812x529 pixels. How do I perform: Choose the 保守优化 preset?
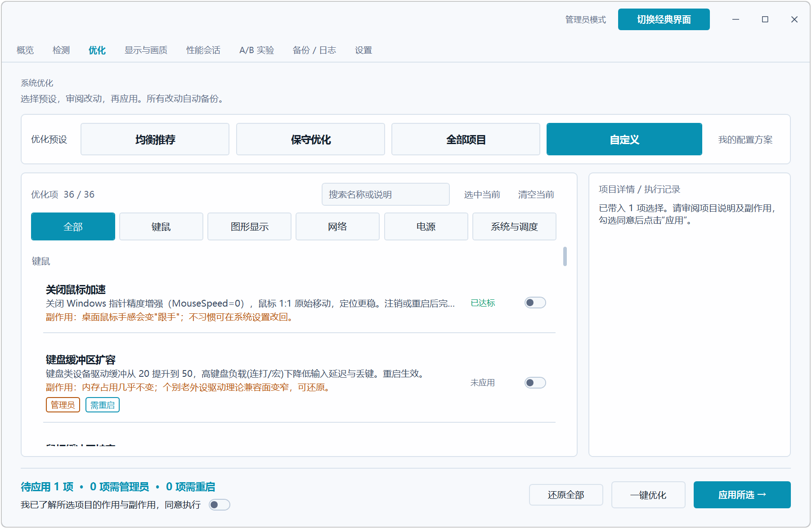click(310, 140)
